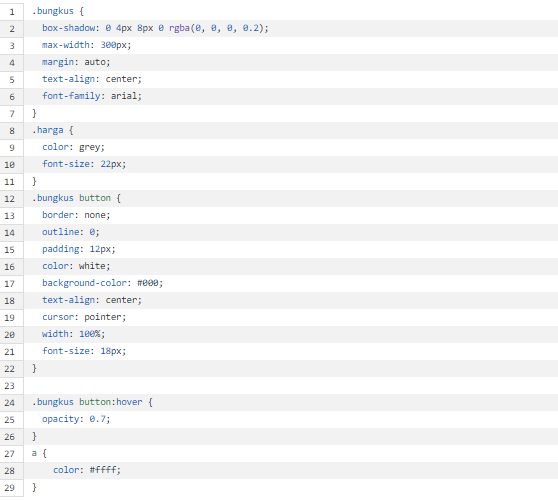Click the .bungkus button selector
Viewport: 558px width, 501px height.
coord(71,198)
